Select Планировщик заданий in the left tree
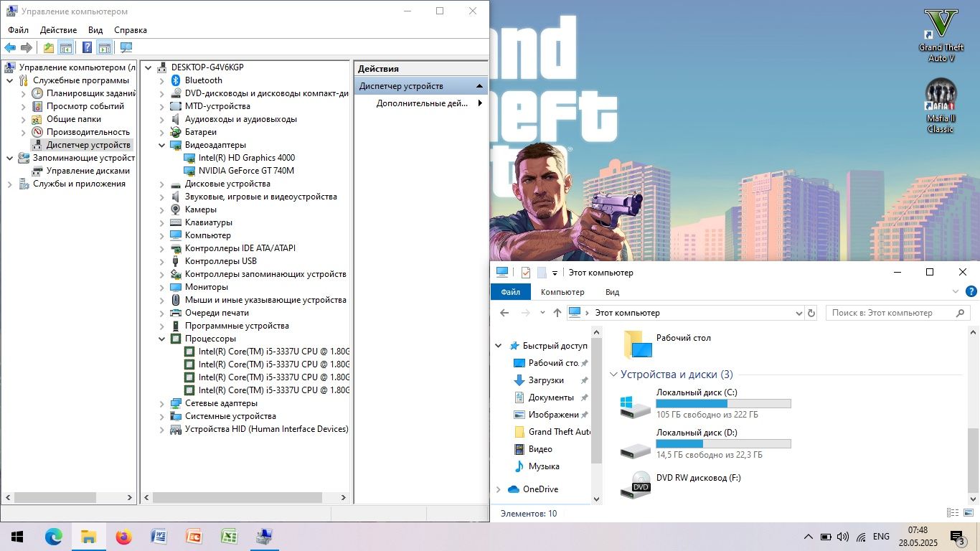This screenshot has width=980, height=551. pyautogui.click(x=91, y=93)
